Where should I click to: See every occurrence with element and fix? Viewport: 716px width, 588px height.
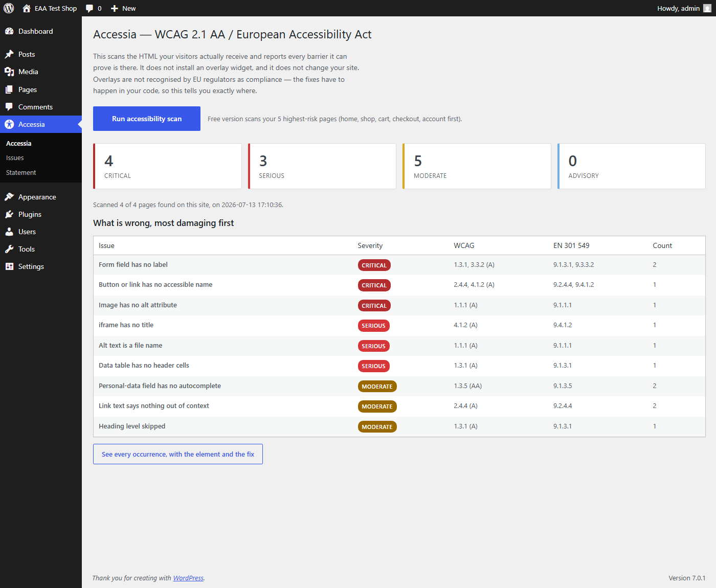coord(178,454)
